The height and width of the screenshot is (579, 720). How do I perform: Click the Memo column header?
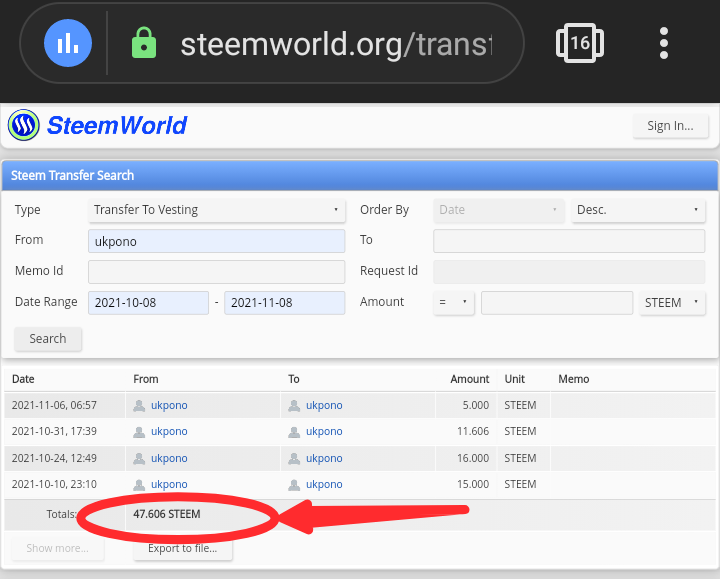coord(574,379)
